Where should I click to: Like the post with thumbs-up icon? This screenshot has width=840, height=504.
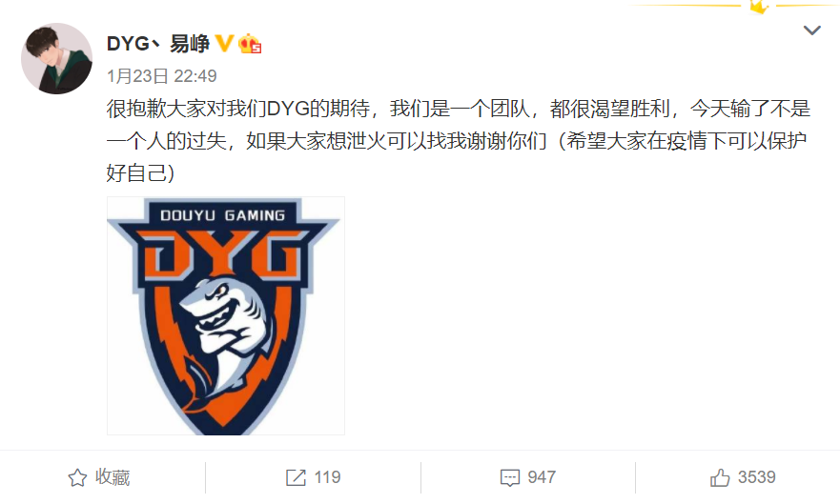[720, 477]
